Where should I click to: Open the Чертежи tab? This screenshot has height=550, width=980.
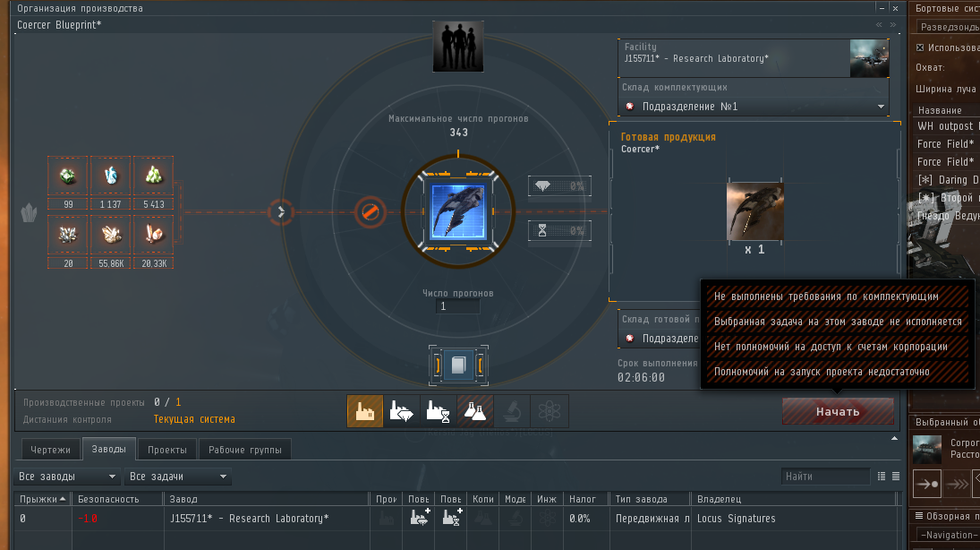click(x=51, y=450)
